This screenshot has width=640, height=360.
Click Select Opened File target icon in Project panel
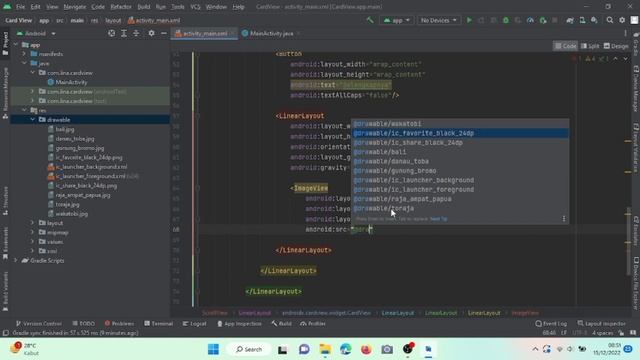(x=111, y=33)
